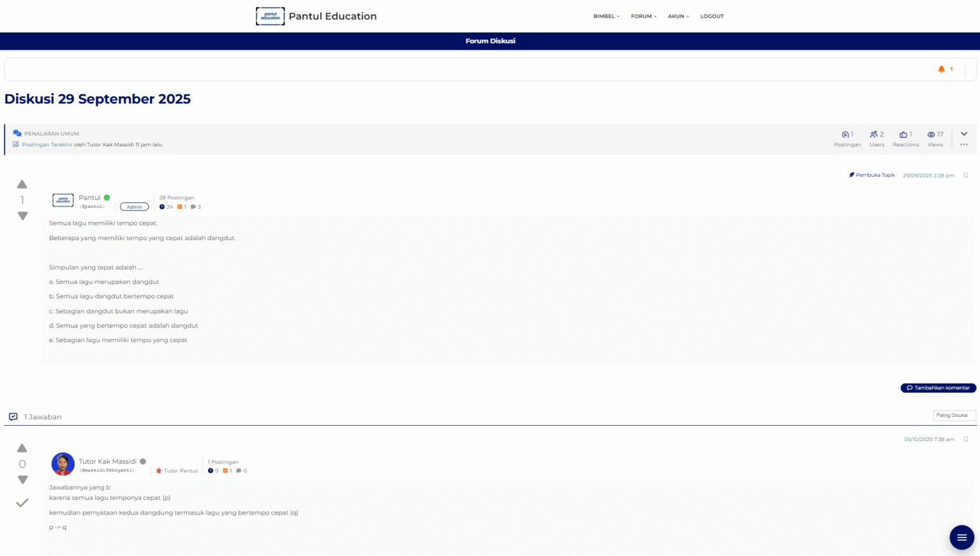The width and height of the screenshot is (980, 556).
Task: Mark Tutor Kak Massidi's answer as accepted
Action: [x=22, y=503]
